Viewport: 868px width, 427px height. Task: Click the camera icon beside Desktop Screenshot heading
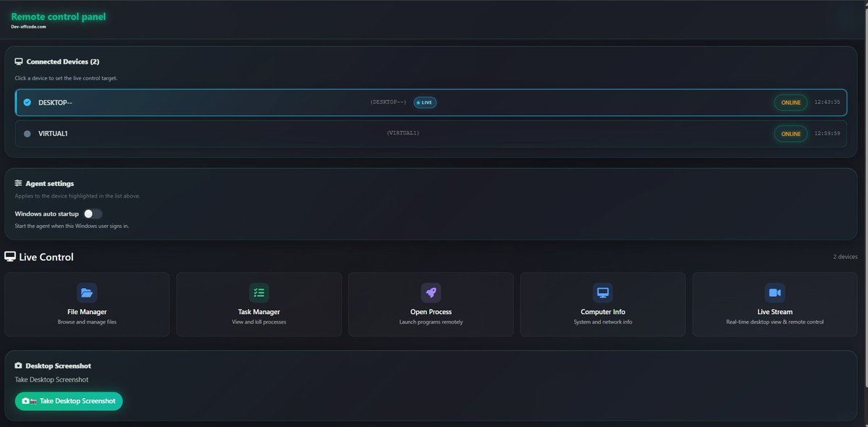tap(18, 365)
